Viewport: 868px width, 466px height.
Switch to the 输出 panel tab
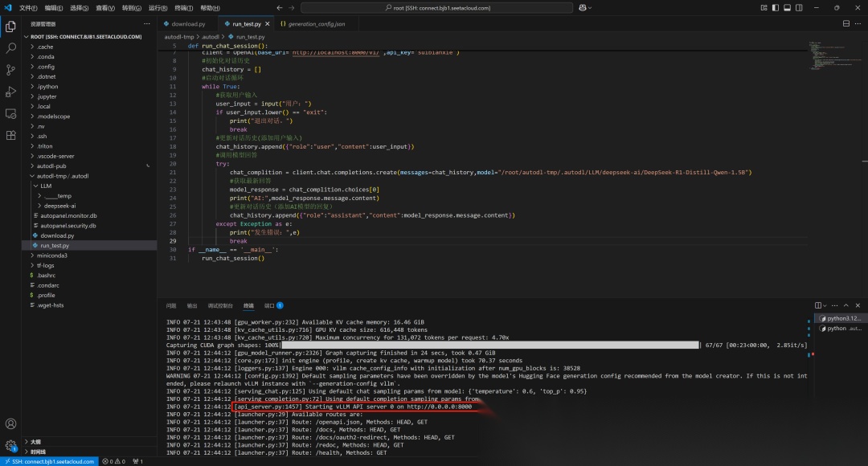tap(192, 305)
